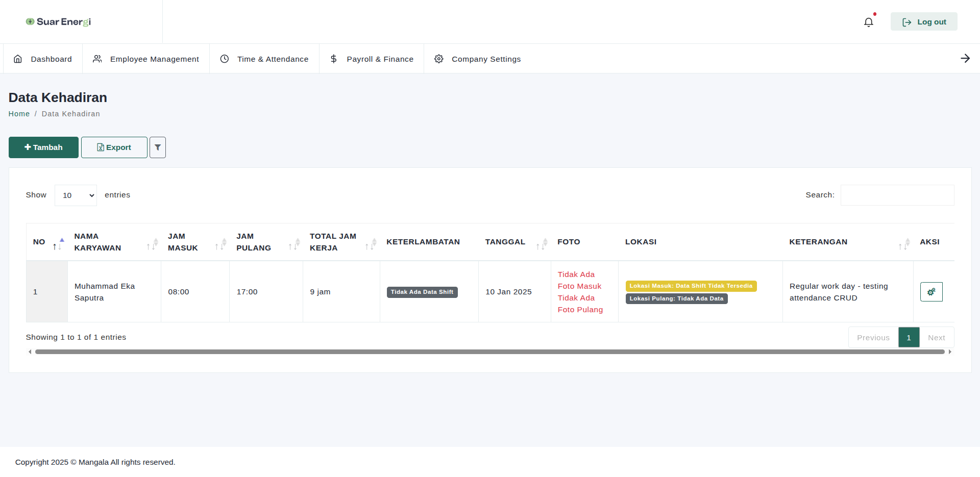This screenshot has width=980, height=477.
Task: Click the Export document icon
Action: click(x=101, y=147)
